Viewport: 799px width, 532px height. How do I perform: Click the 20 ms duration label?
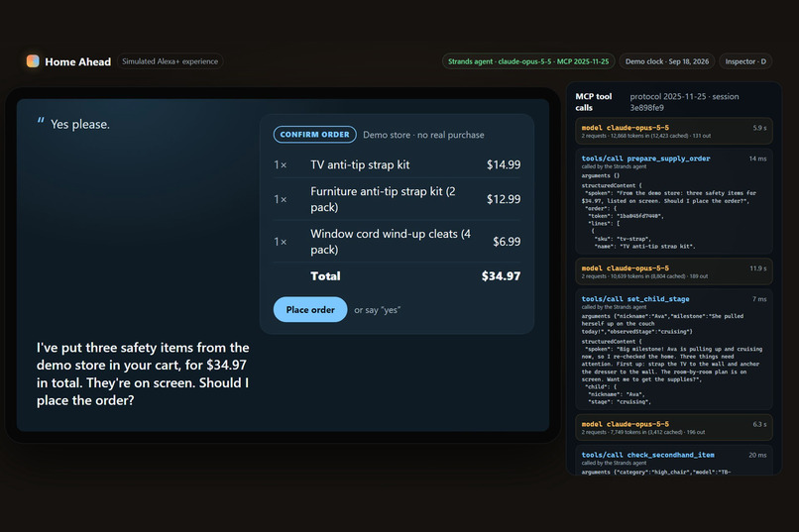click(757, 455)
